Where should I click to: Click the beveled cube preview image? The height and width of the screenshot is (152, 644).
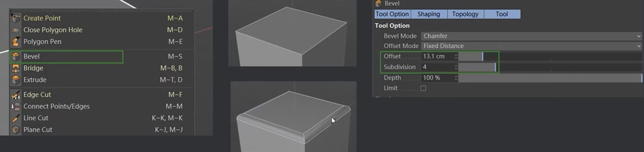click(x=293, y=117)
